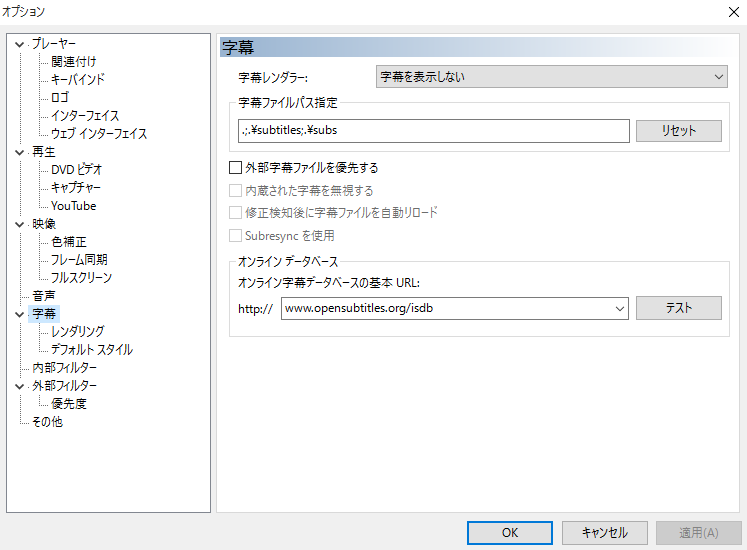Select the highlighted 字幕 tree item
This screenshot has width=747, height=550.
point(44,314)
